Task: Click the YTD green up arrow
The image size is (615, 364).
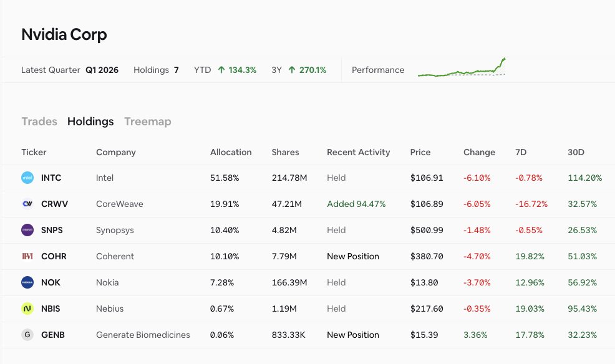Action: pyautogui.click(x=221, y=70)
